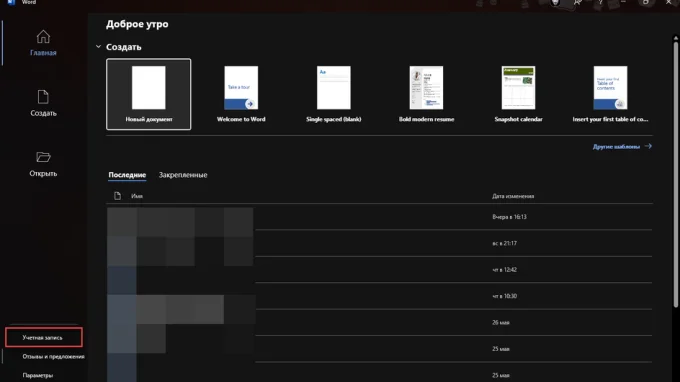This screenshot has height=382, width=680.
Task: Open Параметры at sidebar bottom
Action: click(x=38, y=375)
